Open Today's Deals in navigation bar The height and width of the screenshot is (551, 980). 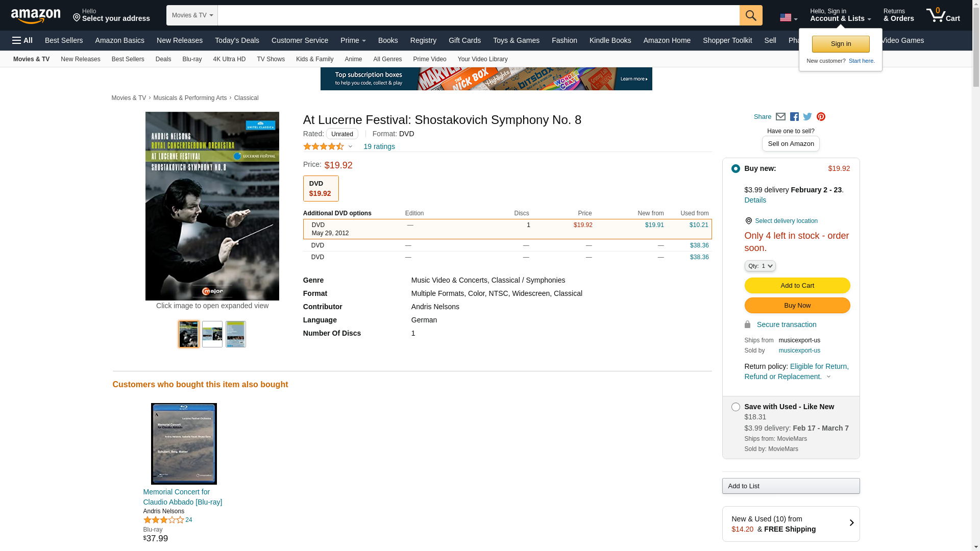pyautogui.click(x=237, y=40)
